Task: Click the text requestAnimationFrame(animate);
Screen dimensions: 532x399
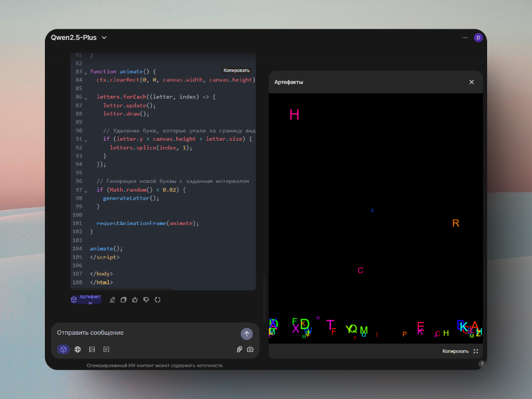Action: point(147,223)
